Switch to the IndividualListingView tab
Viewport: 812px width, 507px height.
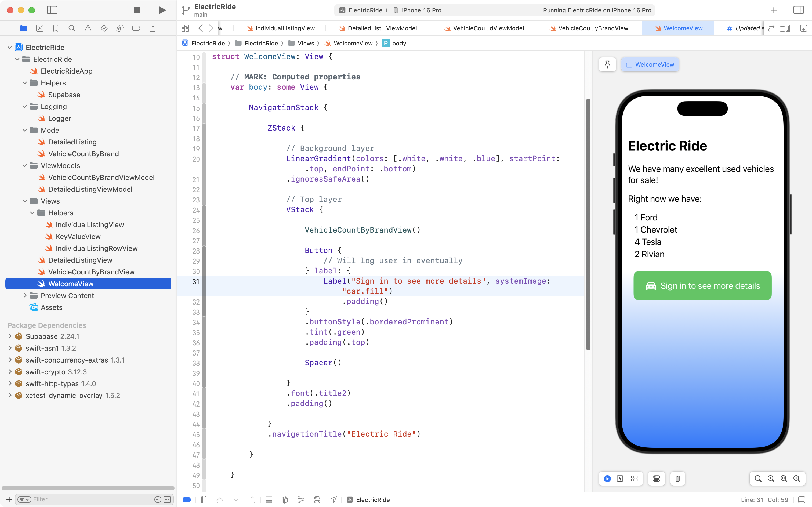285,28
